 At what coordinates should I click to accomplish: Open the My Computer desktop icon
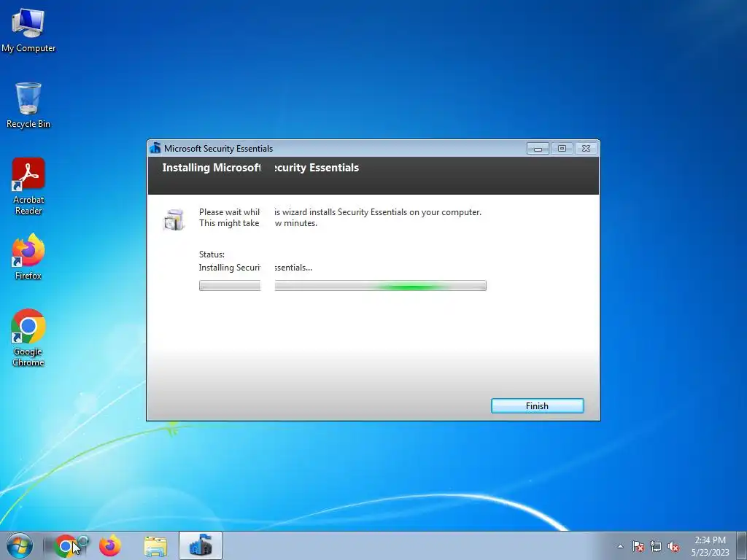pyautogui.click(x=28, y=30)
